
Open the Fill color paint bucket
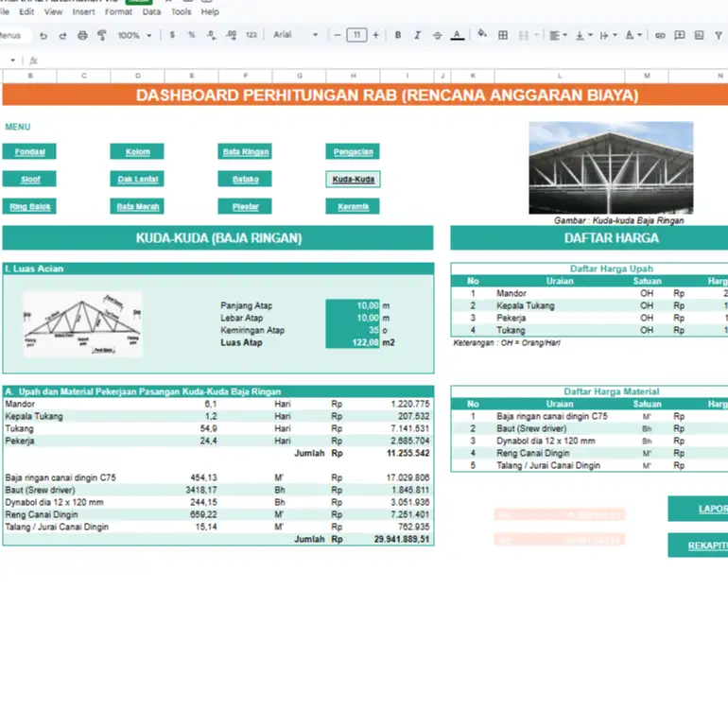[x=482, y=34]
